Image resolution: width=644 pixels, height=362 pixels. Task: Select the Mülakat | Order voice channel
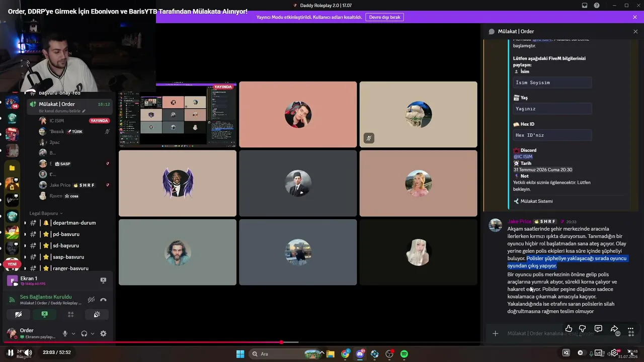[69, 106]
